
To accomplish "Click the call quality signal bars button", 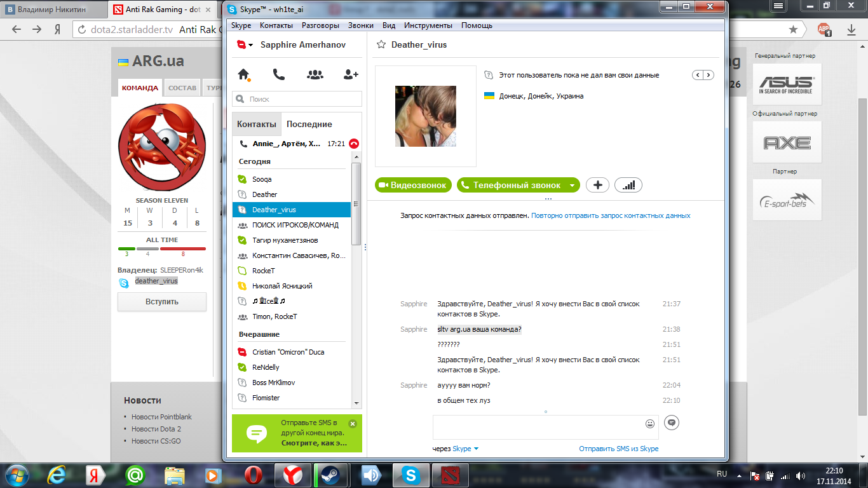I will tap(628, 185).
